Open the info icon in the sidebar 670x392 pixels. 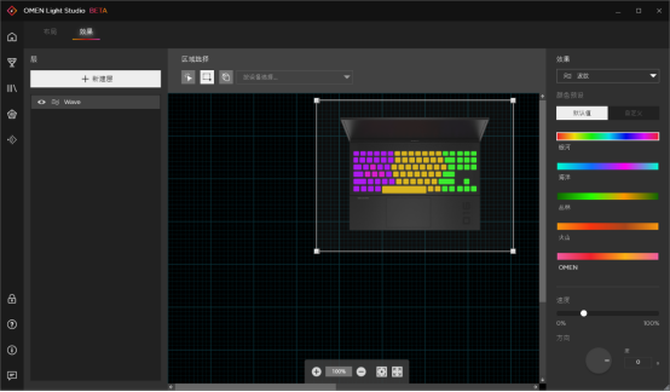point(12,350)
